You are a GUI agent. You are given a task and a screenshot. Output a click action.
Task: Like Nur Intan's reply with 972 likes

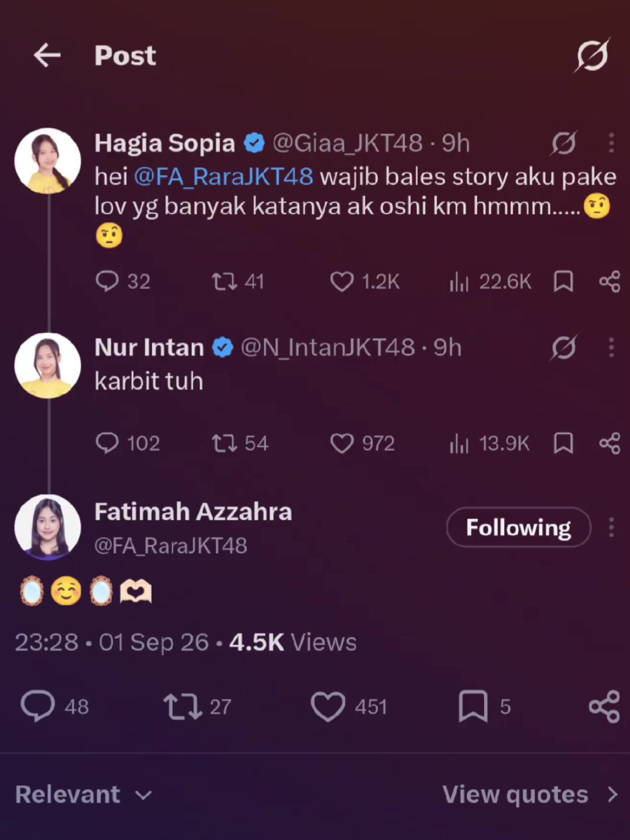(362, 443)
